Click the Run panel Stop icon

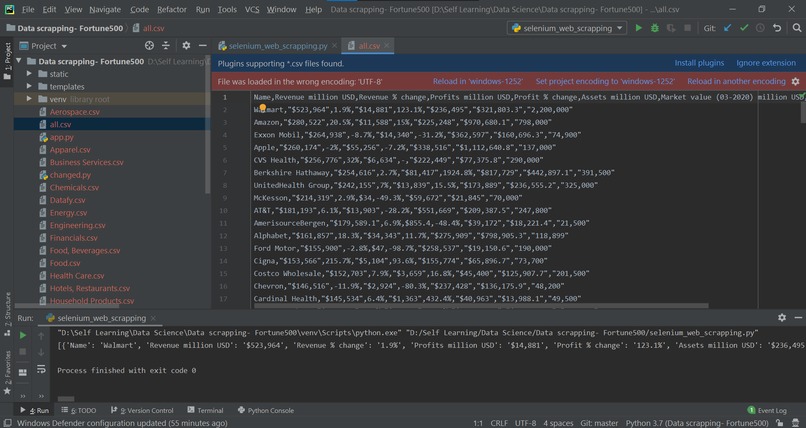(x=23, y=352)
